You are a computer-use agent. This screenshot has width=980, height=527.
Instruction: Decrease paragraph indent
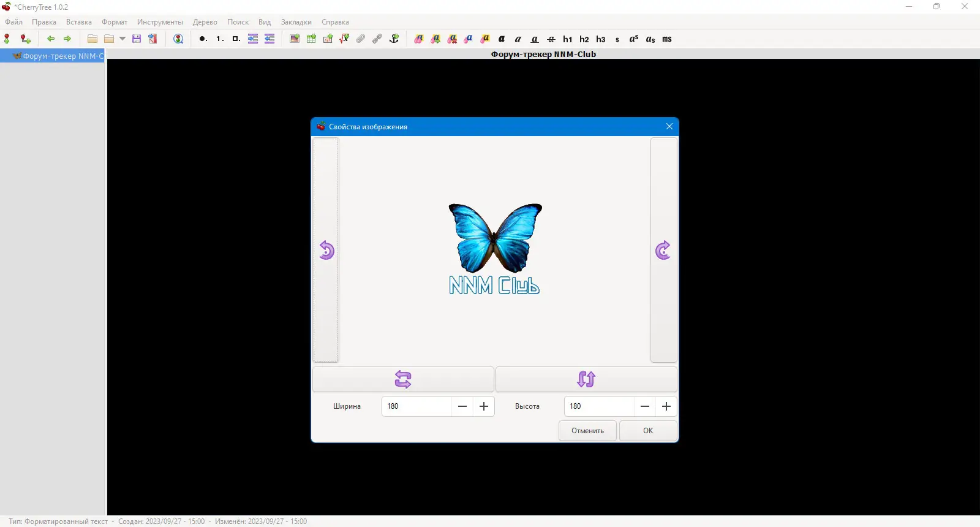[x=269, y=39]
